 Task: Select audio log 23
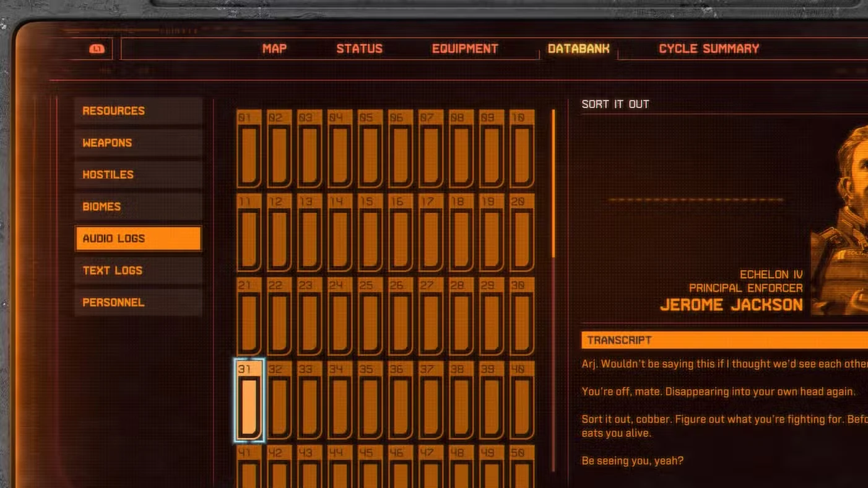click(x=310, y=316)
